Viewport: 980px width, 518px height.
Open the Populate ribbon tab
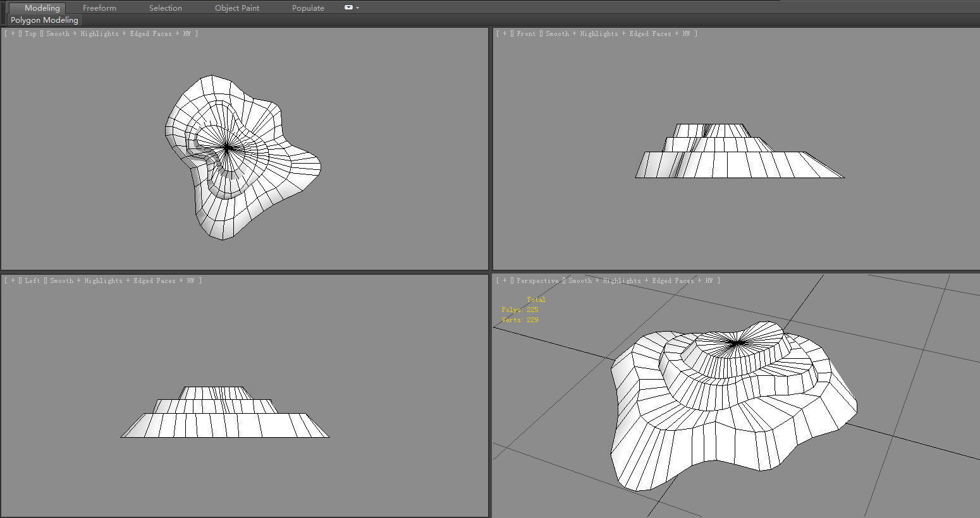click(x=308, y=8)
